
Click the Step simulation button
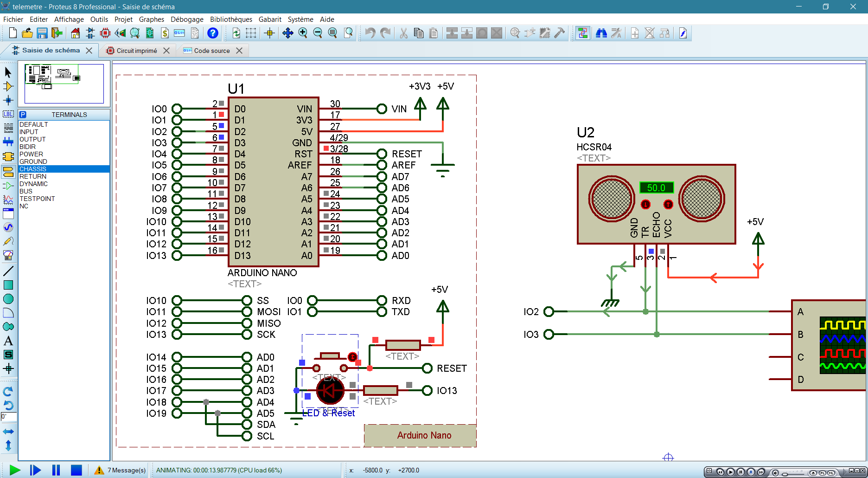pos(35,470)
